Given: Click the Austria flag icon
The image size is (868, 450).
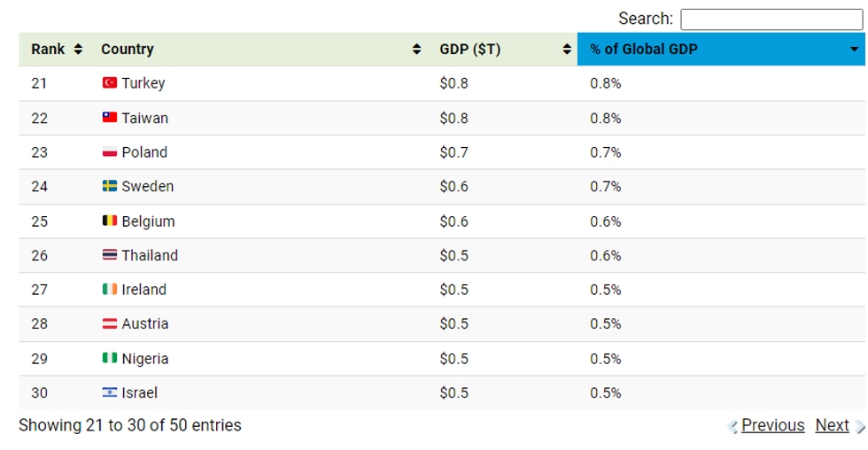Looking at the screenshot, I should (110, 324).
